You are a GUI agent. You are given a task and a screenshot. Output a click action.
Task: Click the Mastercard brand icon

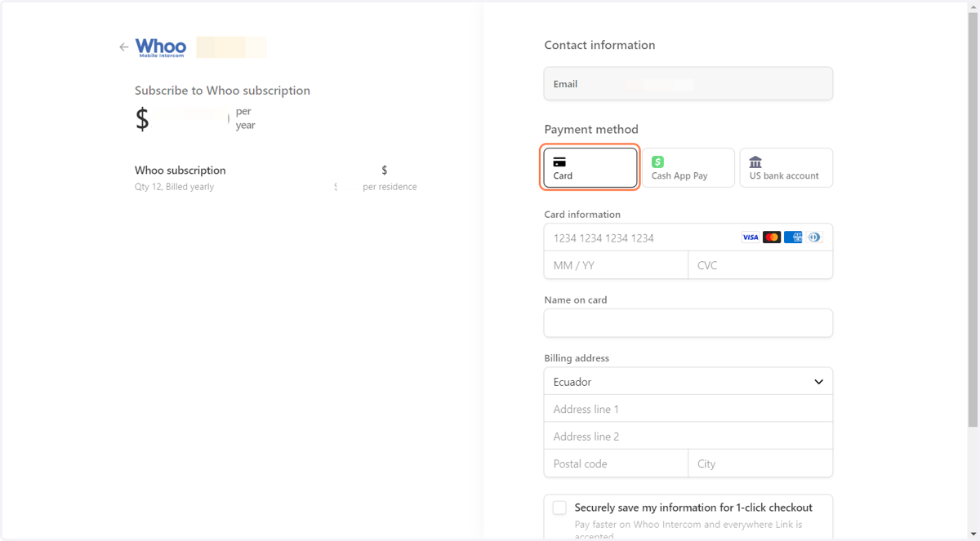[x=772, y=237]
